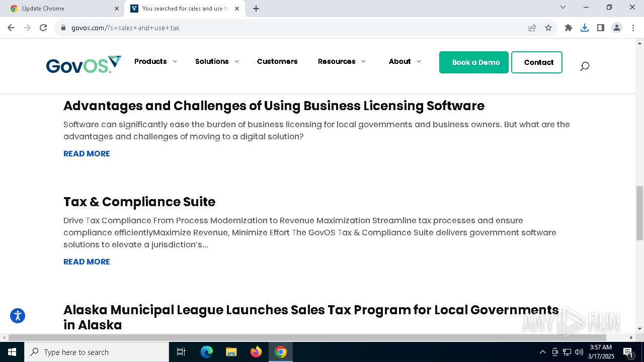The width and height of the screenshot is (644, 362).
Task: Show Chrome downloads
Action: pos(585,28)
